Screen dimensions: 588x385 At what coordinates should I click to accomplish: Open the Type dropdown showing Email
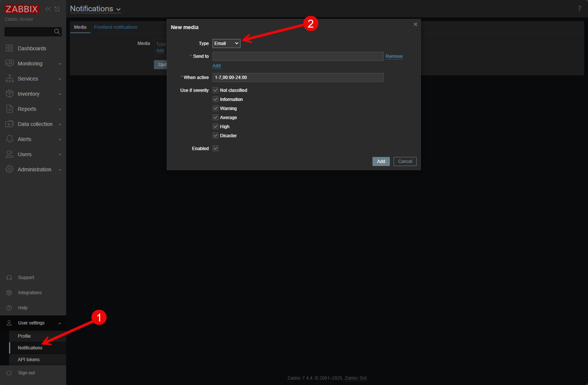[226, 43]
